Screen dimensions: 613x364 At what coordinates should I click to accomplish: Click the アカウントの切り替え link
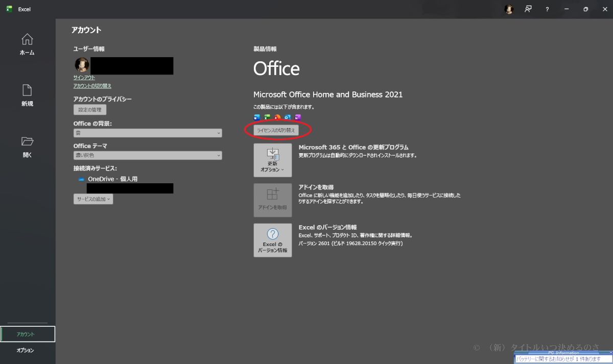[x=92, y=86]
